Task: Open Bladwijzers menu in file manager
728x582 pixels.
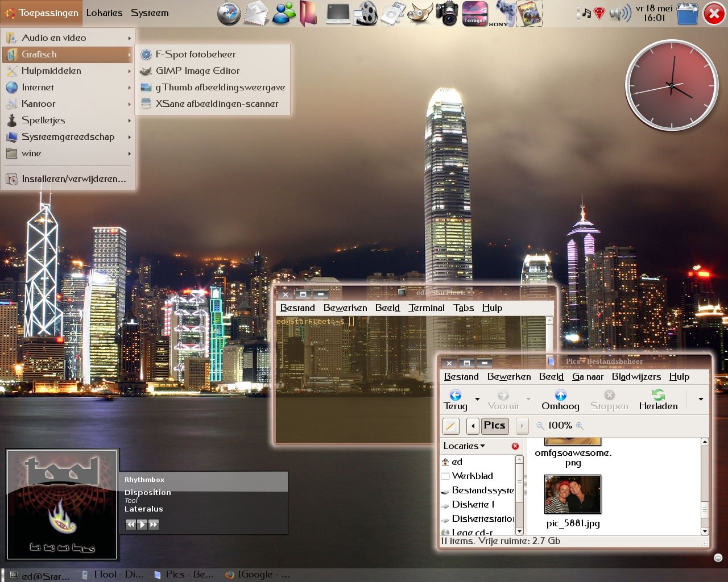Action: pyautogui.click(x=636, y=376)
